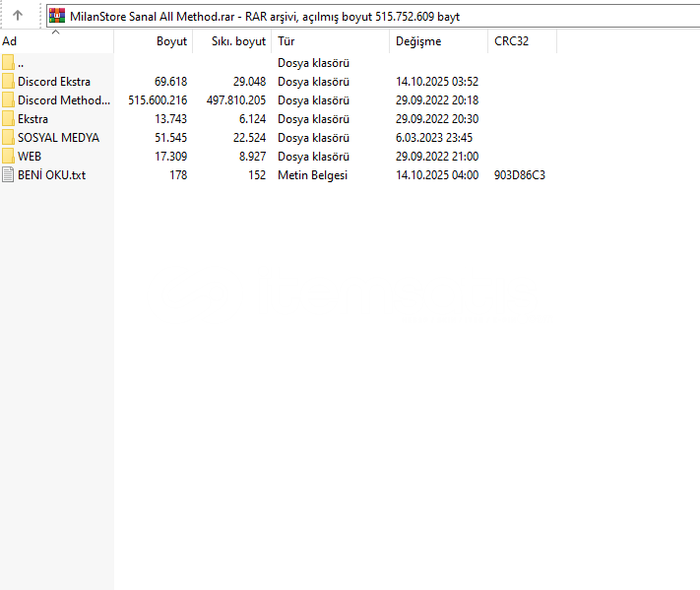Select the parent folder '..' icon

point(8,62)
